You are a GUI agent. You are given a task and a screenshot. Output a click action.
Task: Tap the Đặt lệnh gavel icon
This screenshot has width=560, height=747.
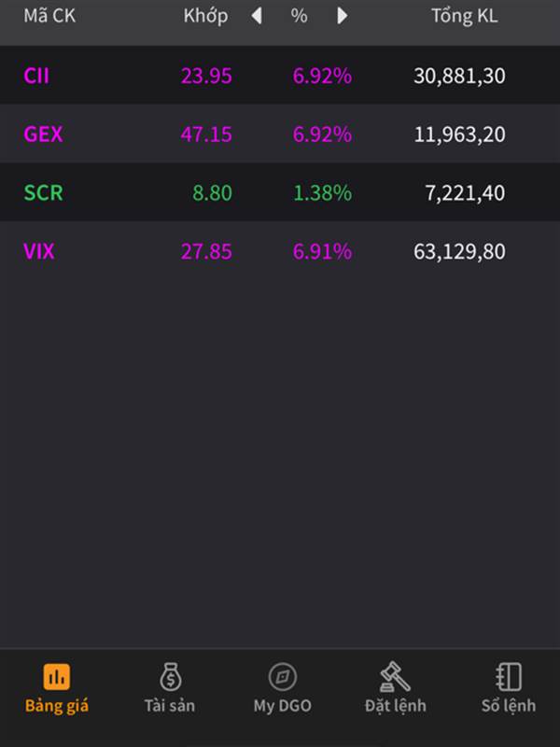point(395,676)
